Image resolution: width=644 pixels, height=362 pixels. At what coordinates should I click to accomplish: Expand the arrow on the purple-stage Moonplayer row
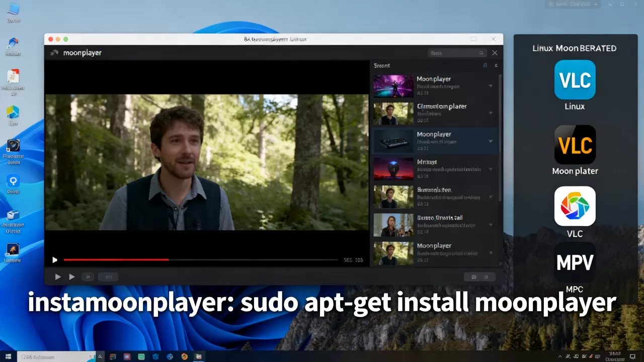(491, 86)
